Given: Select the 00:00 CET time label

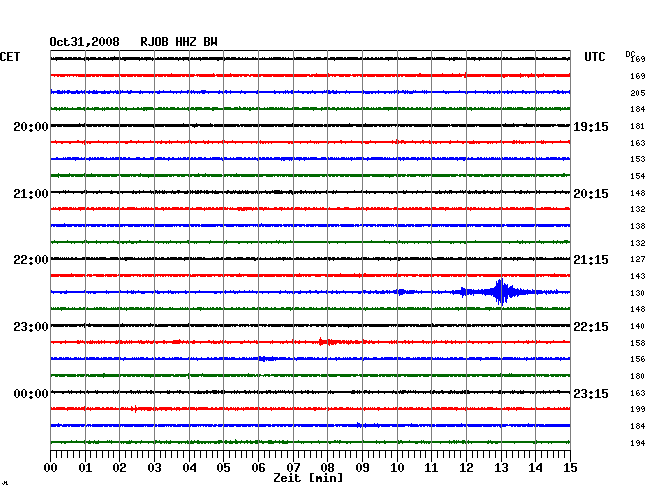Looking at the screenshot, I should point(31,393).
